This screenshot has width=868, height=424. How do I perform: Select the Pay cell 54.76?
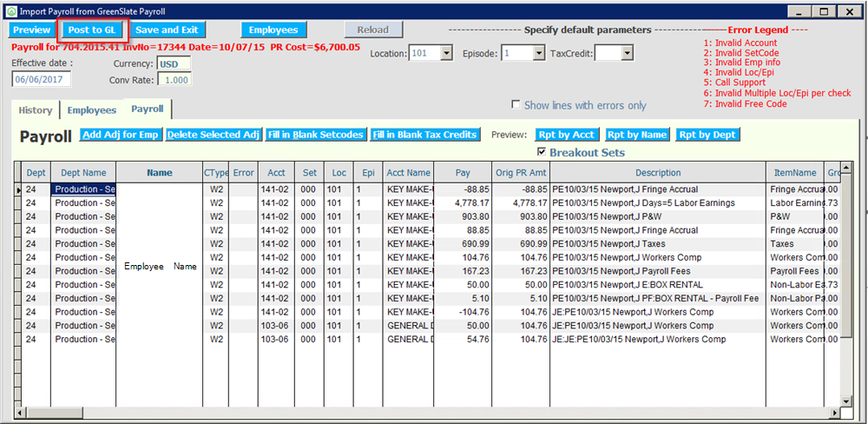tap(463, 339)
